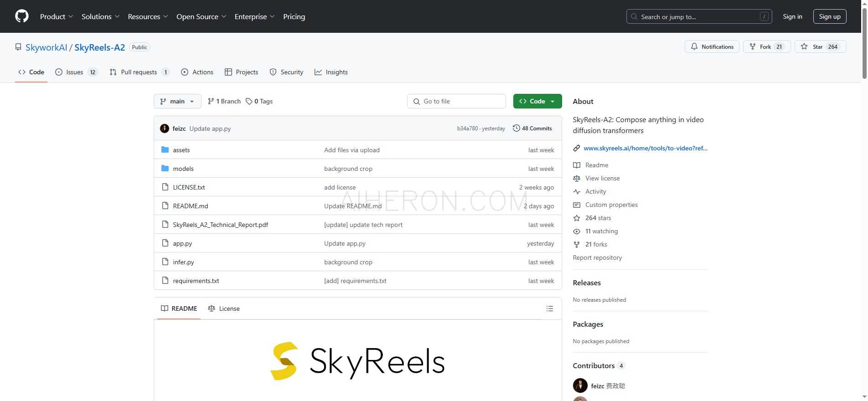Image resolution: width=868 pixels, height=401 pixels.
Task: Click the feizc avatar in the commit header
Action: pos(165,129)
